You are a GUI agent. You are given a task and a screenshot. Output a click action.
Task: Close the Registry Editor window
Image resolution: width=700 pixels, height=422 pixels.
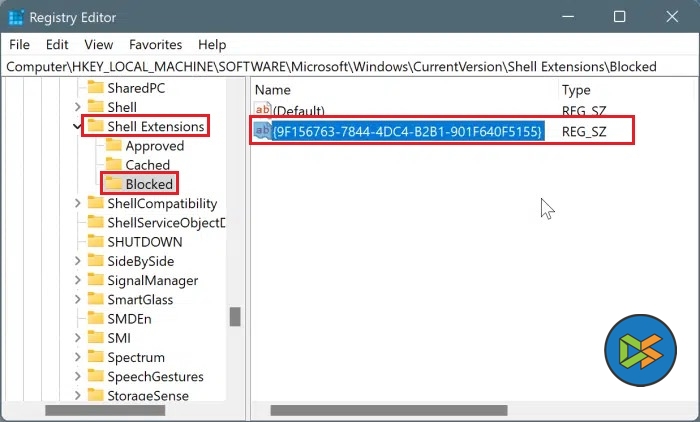pos(672,17)
